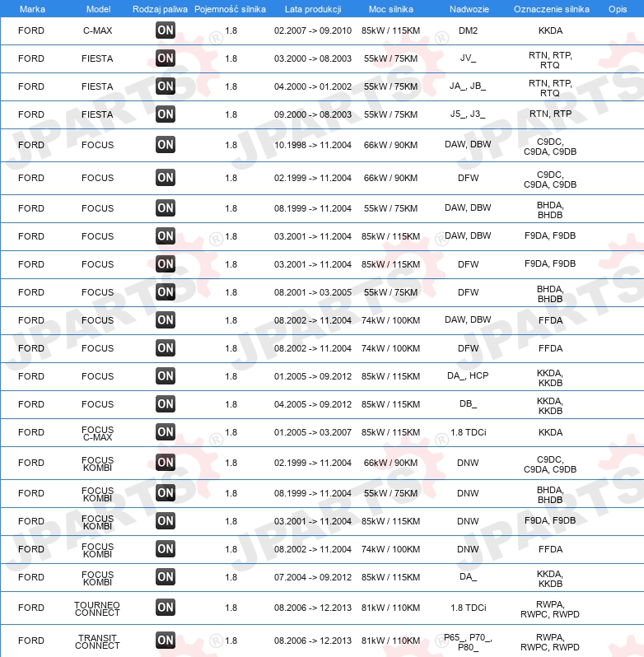The width and height of the screenshot is (644, 657).
Task: Click the ON badge in the FOCUS DA_, HCP row
Action: pos(165,376)
